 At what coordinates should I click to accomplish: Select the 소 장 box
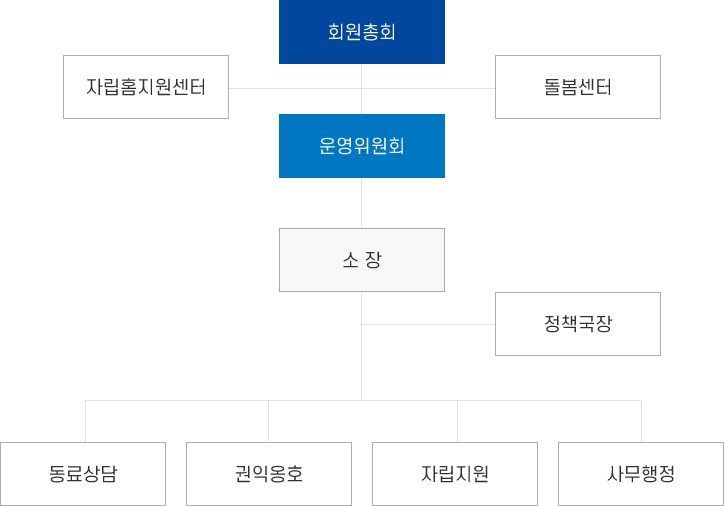point(361,260)
